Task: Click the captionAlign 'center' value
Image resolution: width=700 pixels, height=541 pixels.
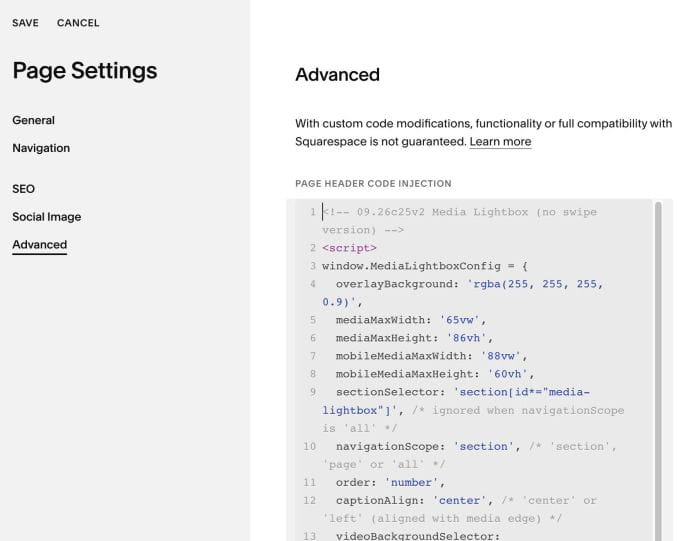Action: coord(459,500)
